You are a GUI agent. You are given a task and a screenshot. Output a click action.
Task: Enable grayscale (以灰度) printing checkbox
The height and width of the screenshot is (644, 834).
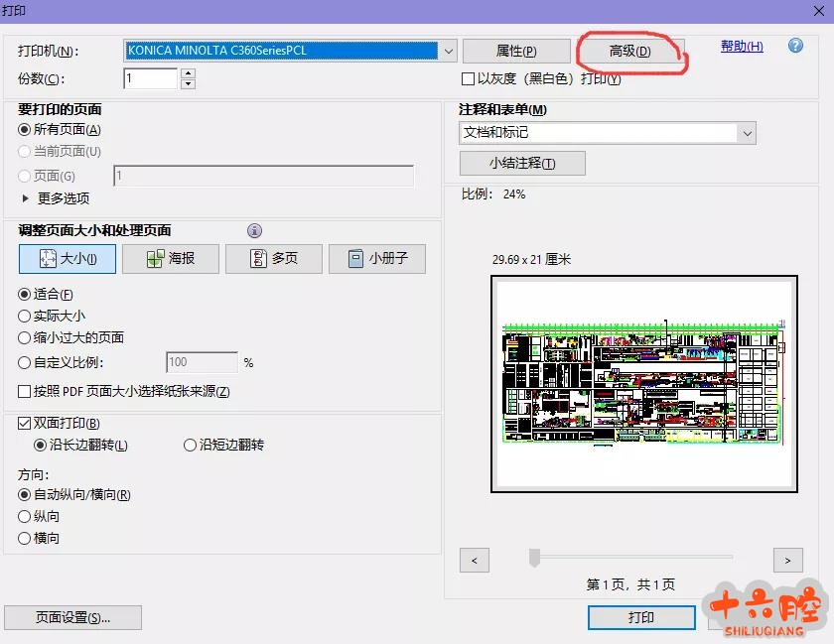pyautogui.click(x=469, y=78)
